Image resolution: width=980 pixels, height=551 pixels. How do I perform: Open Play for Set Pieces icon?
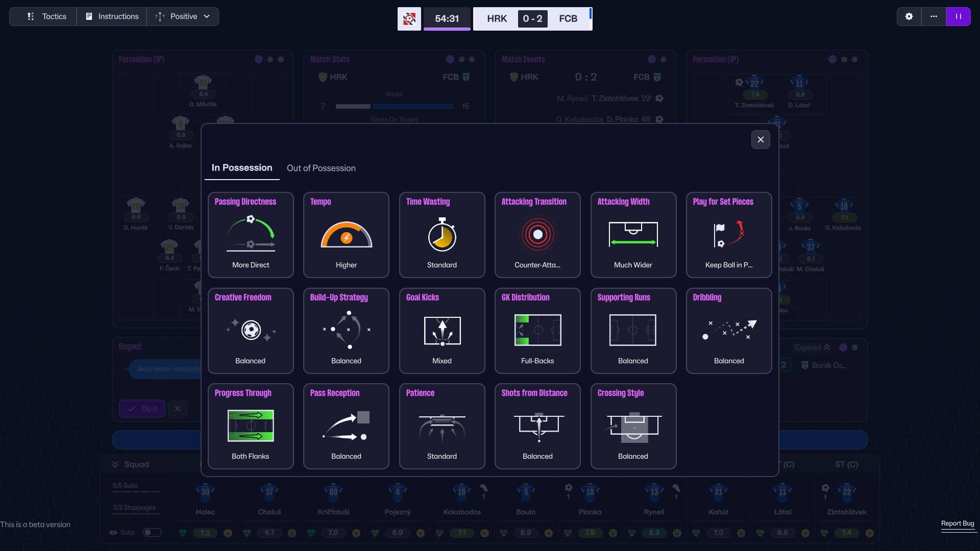tap(728, 235)
